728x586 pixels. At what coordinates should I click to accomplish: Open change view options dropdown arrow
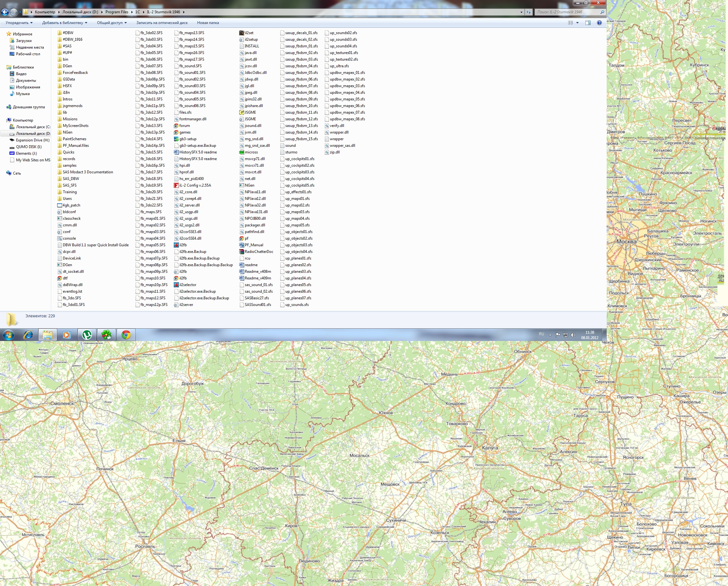point(577,23)
